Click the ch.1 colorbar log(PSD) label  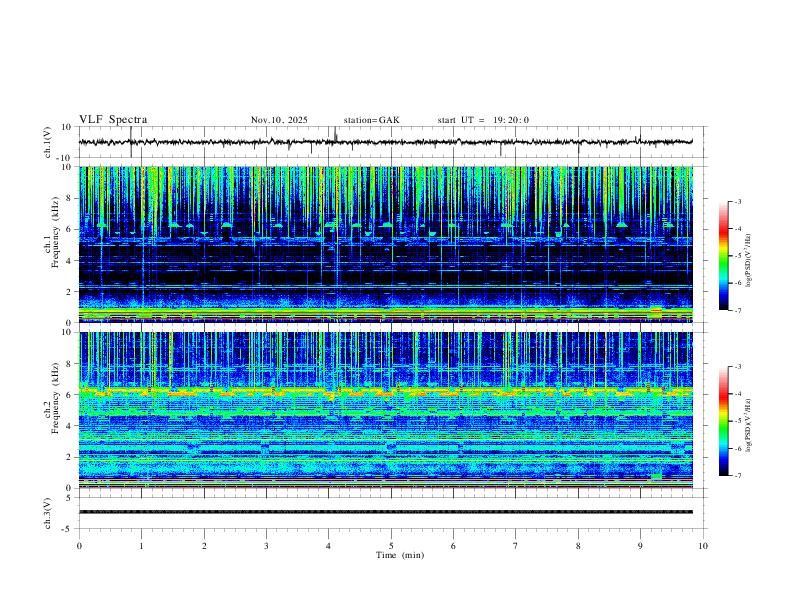tap(748, 261)
